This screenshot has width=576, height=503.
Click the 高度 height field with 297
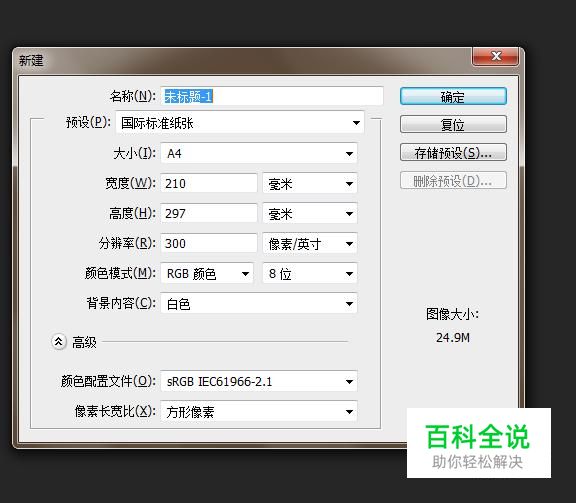click(x=209, y=213)
